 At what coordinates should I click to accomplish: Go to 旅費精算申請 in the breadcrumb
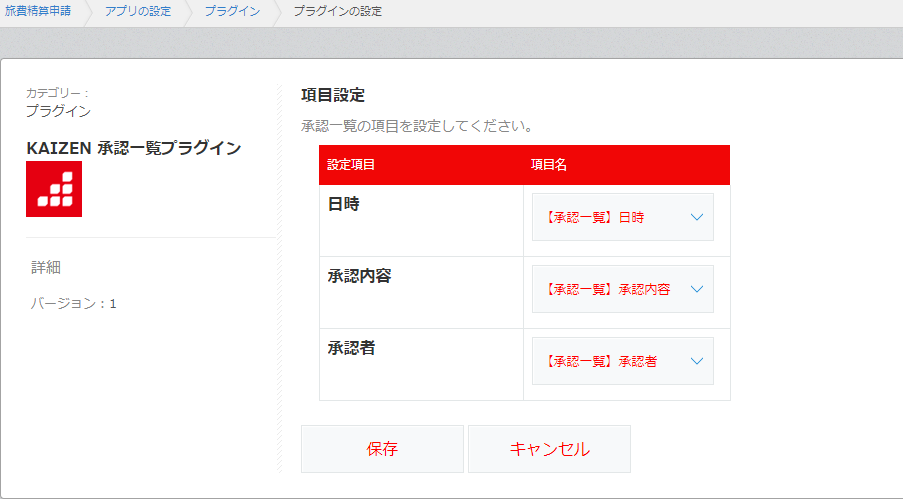38,11
